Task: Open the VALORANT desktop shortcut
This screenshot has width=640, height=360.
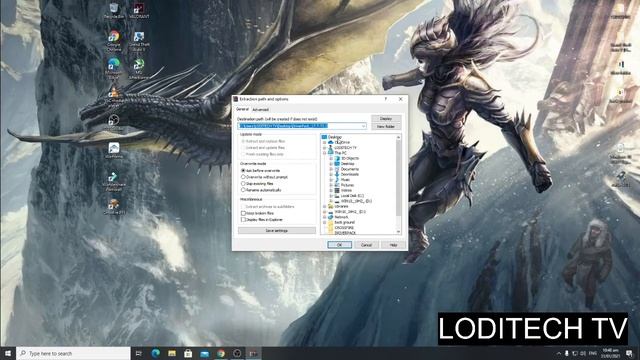Action: point(139,9)
